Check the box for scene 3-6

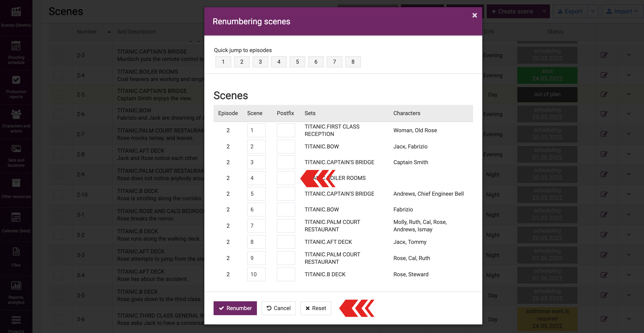58,320
